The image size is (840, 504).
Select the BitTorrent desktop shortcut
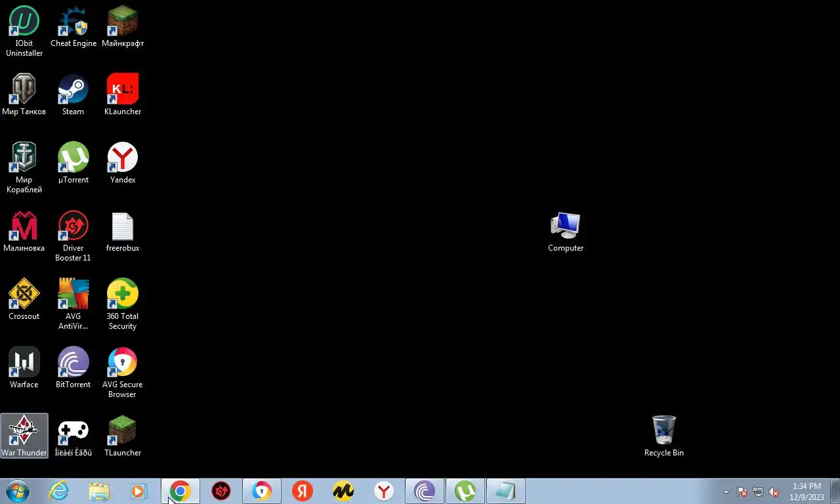pos(73,367)
